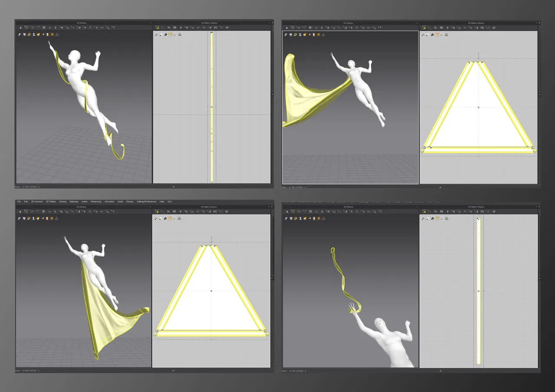Screen dimensions: 555x392
Task: Click the T-shirt icon ending the bottom-left 2D toolbar
Action: click(x=227, y=211)
